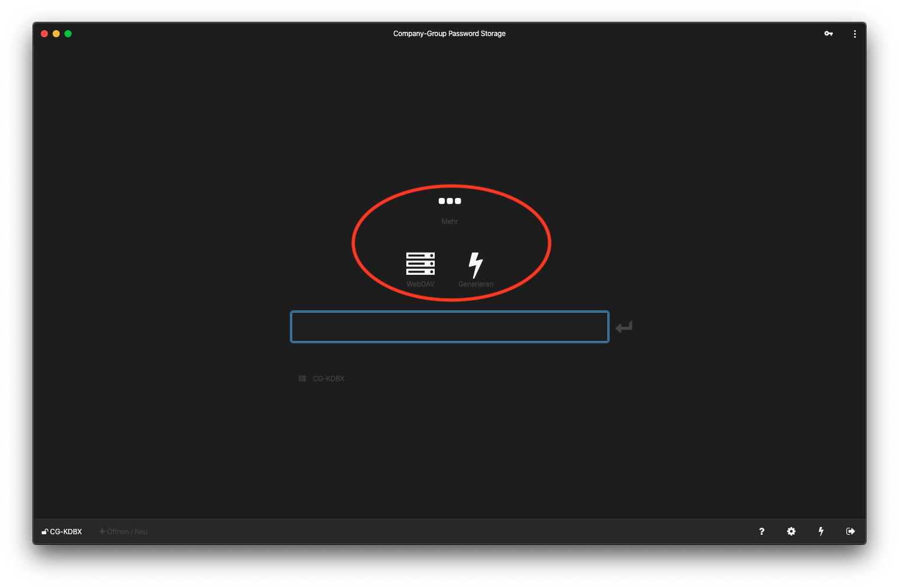Screen dimensions: 899x588
Task: Open the help question mark icon
Action: [761, 531]
